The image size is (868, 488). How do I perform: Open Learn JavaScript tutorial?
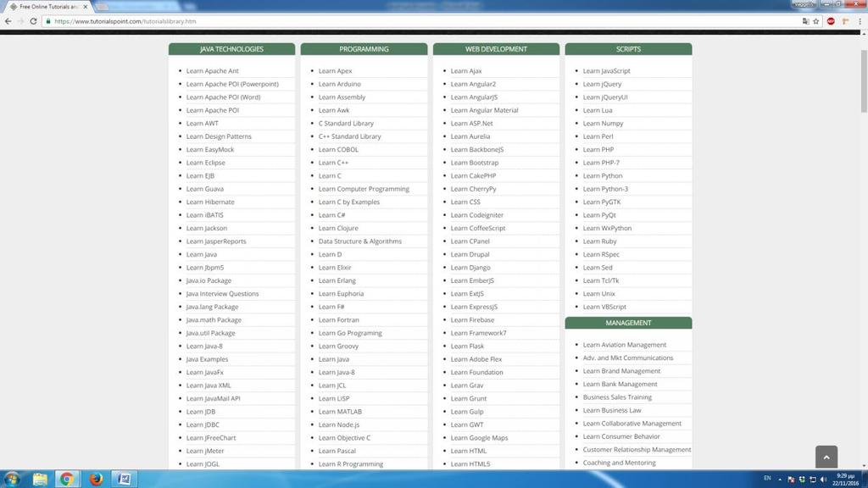coord(607,71)
